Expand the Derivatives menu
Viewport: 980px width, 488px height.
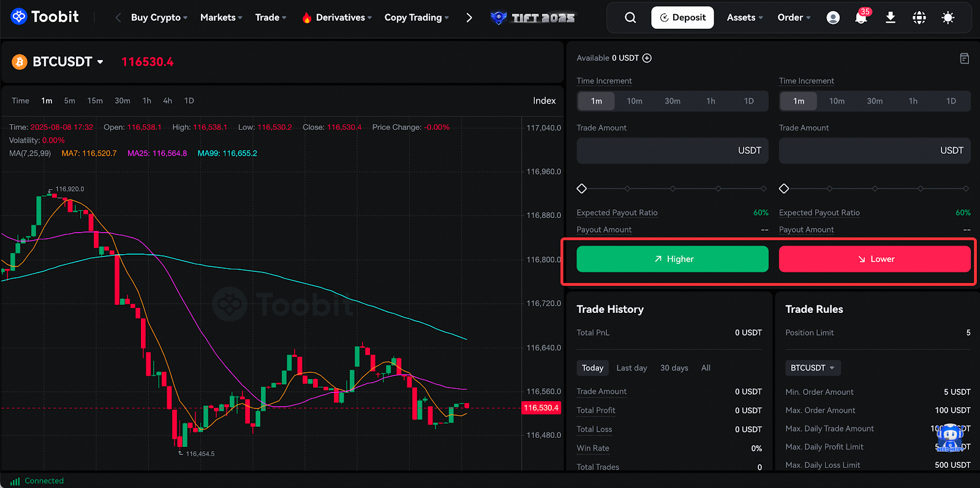coord(344,18)
